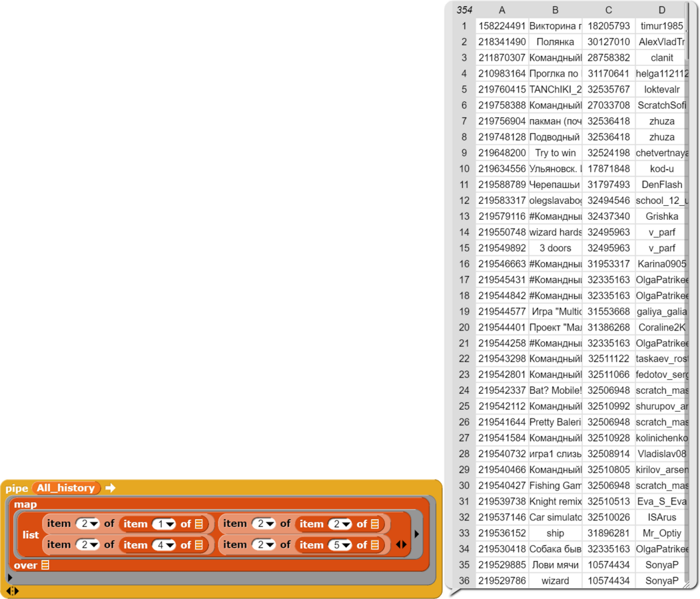Image resolution: width=700 pixels, height=599 pixels.
Task: Click the list slot in inner 'item 2 of'
Action: (375, 524)
